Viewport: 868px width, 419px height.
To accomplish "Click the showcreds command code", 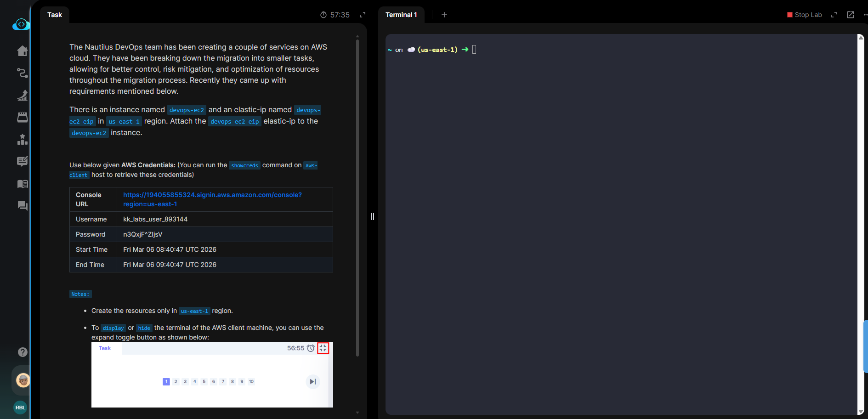I will (x=244, y=165).
